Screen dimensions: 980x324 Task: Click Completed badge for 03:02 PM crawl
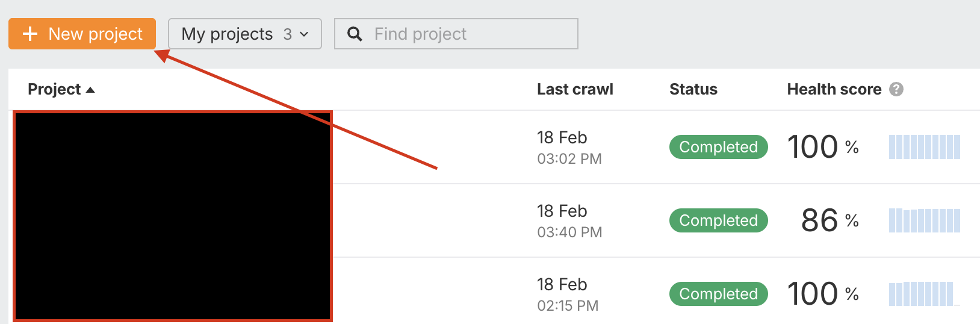pos(718,147)
